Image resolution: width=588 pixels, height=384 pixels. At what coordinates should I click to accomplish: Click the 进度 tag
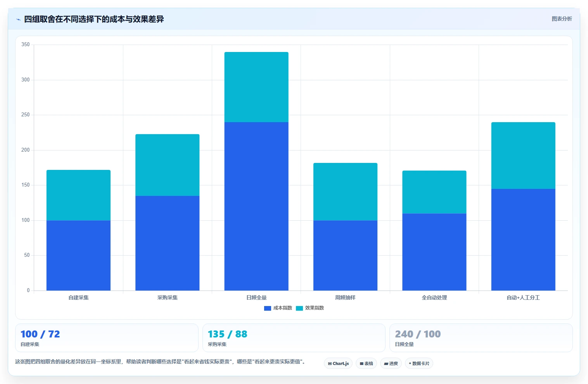[x=391, y=363]
